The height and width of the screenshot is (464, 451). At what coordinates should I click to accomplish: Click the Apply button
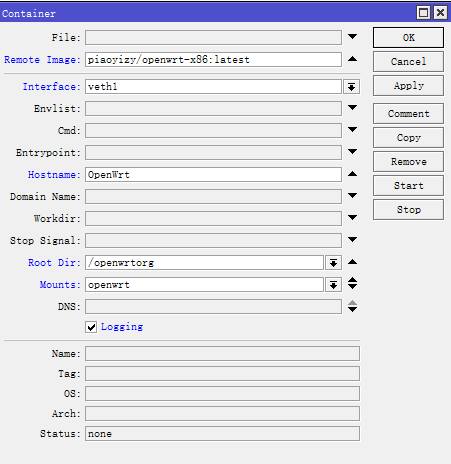(x=408, y=86)
